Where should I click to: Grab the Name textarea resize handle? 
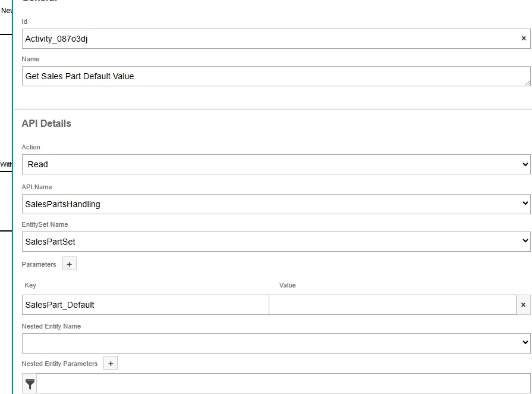[x=527, y=83]
